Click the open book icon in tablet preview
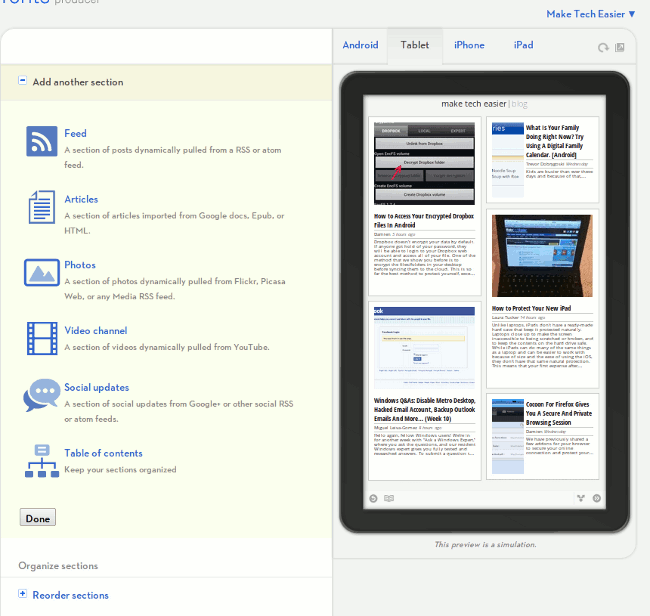Screen dimensions: 650x616 389,498
